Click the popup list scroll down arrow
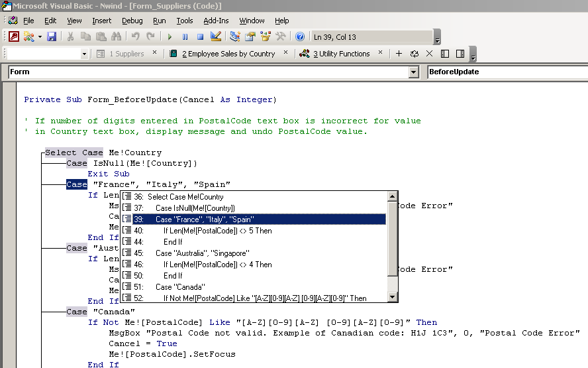 coord(392,297)
